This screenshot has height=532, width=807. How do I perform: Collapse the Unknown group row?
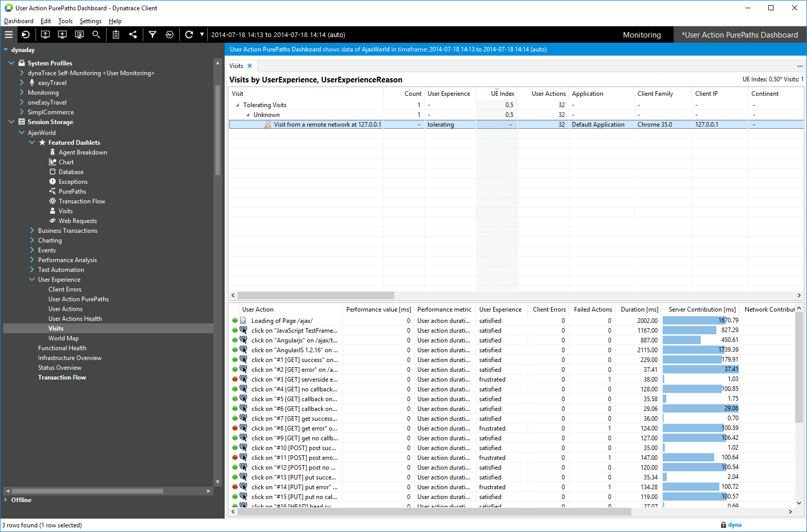coord(248,115)
